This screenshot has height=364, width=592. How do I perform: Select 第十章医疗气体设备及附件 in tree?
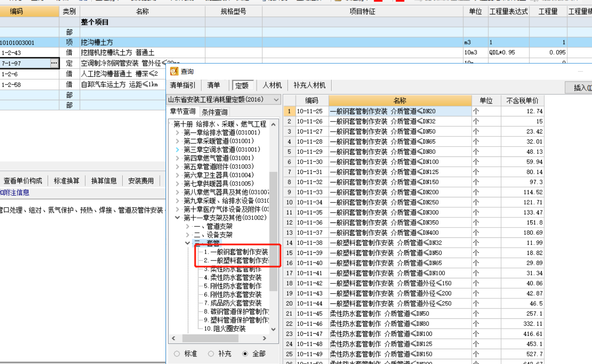[226, 209]
